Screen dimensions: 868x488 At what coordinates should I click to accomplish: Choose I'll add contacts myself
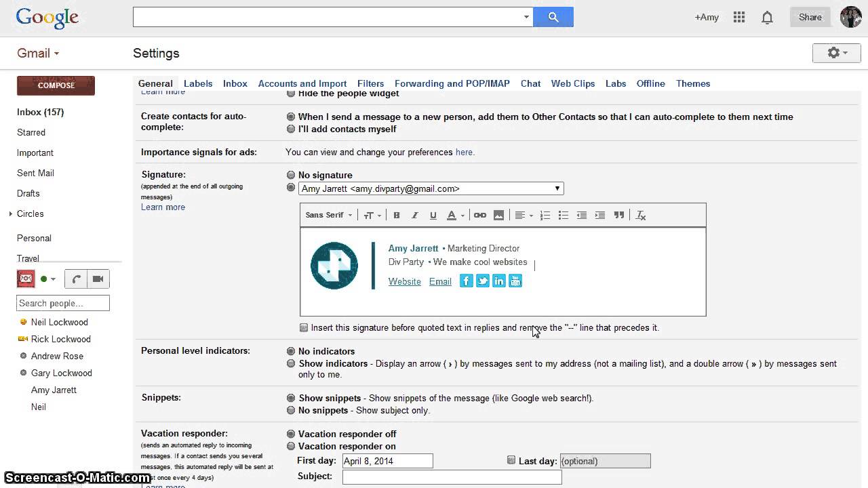click(x=291, y=129)
